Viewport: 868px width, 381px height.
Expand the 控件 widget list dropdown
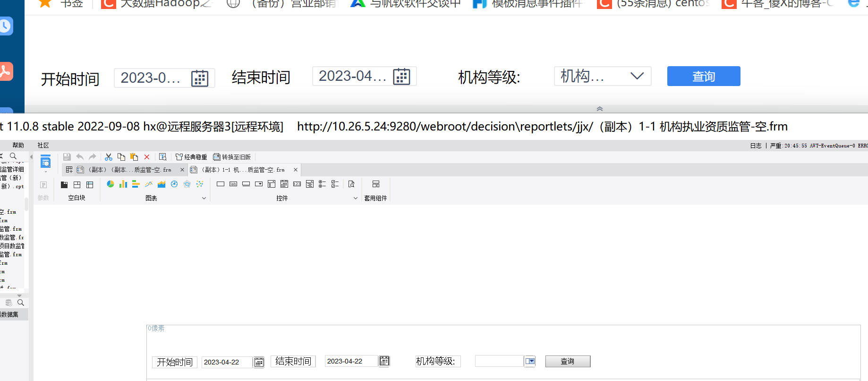[356, 199]
